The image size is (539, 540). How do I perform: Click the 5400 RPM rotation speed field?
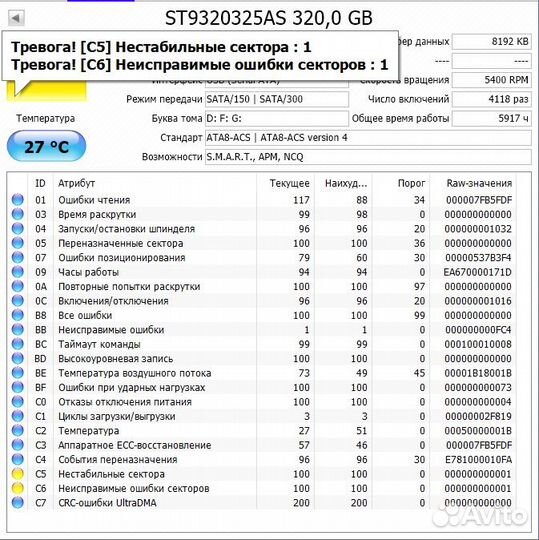pyautogui.click(x=491, y=80)
